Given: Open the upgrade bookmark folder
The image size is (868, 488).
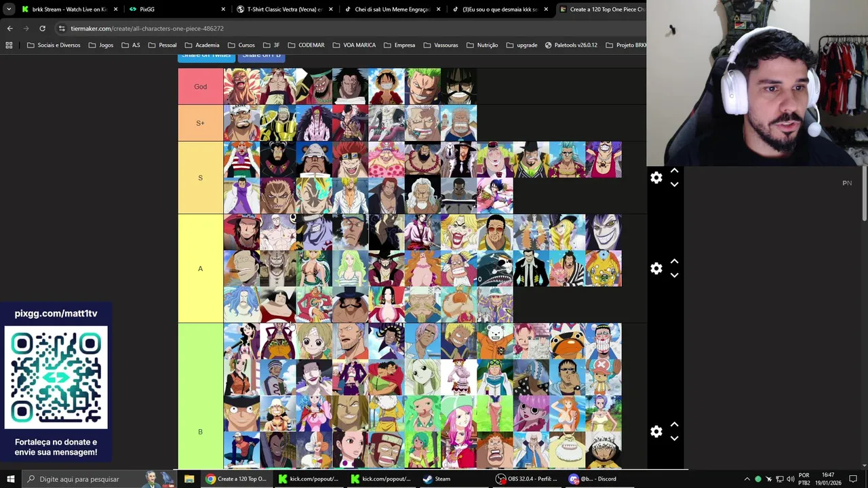Looking at the screenshot, I should pos(521,45).
